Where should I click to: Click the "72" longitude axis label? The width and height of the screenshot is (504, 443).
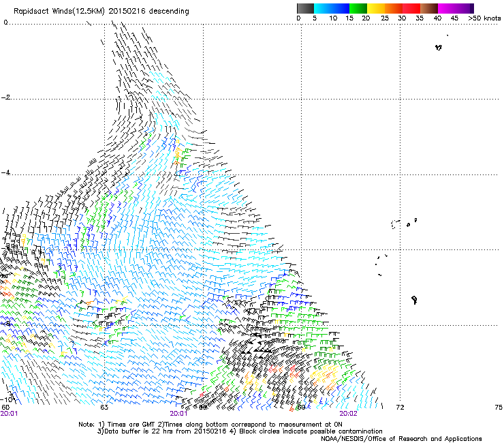(x=400, y=408)
